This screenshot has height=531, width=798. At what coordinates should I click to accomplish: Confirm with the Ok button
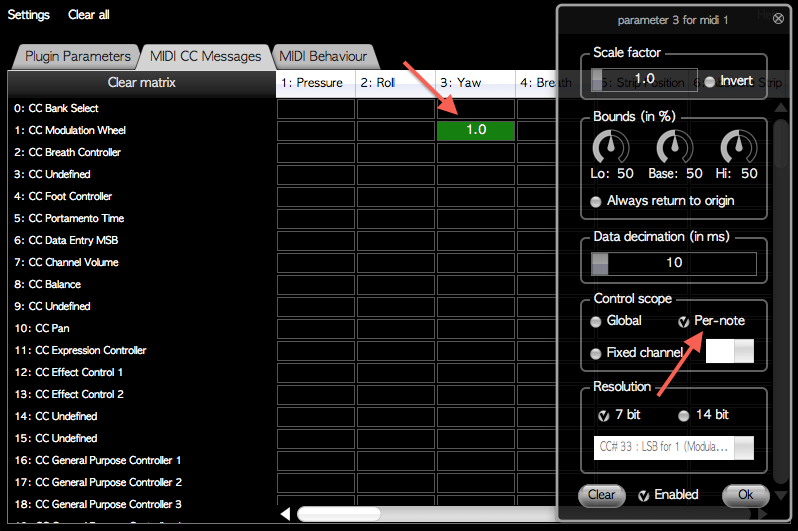tap(746, 495)
